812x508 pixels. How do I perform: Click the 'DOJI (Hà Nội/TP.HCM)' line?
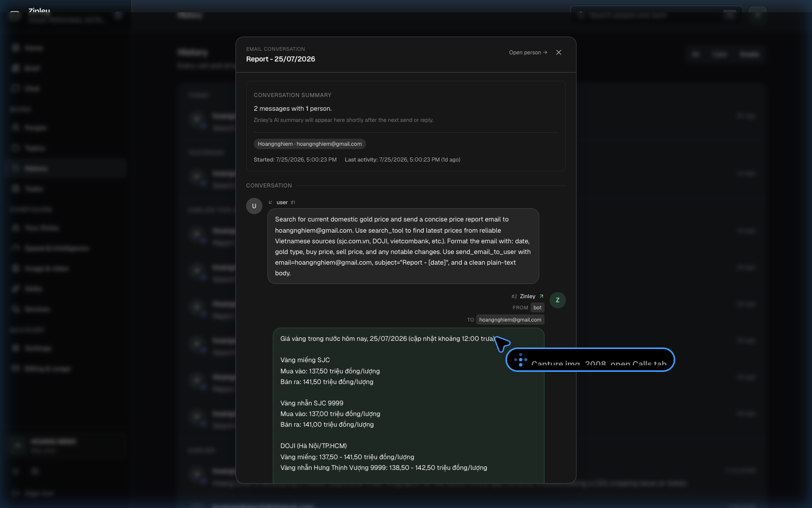click(314, 446)
